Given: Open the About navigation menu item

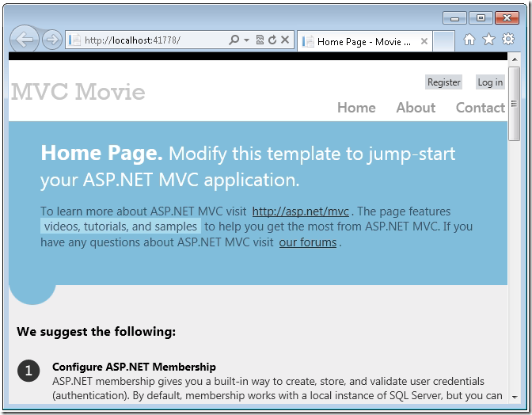Looking at the screenshot, I should point(416,108).
